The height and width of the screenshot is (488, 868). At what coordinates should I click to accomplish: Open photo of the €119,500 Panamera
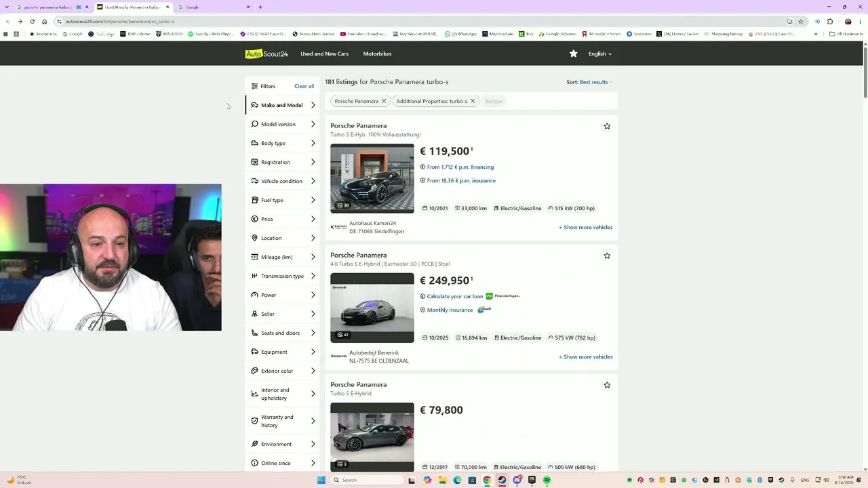point(372,178)
